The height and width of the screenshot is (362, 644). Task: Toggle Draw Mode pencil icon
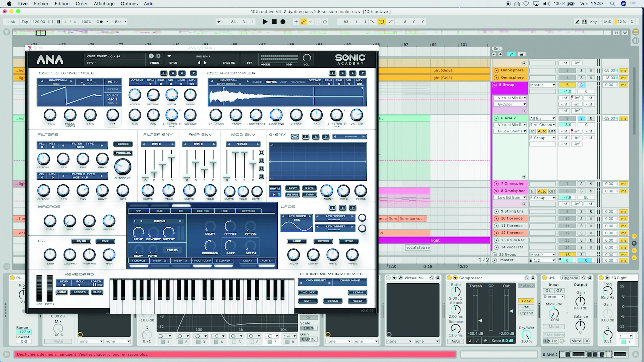click(x=577, y=22)
